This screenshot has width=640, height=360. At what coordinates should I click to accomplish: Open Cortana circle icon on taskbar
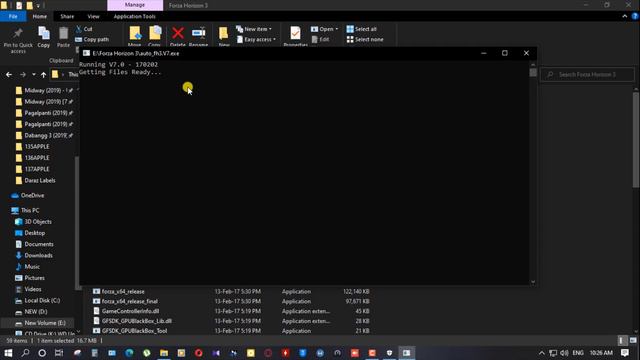pos(42,353)
